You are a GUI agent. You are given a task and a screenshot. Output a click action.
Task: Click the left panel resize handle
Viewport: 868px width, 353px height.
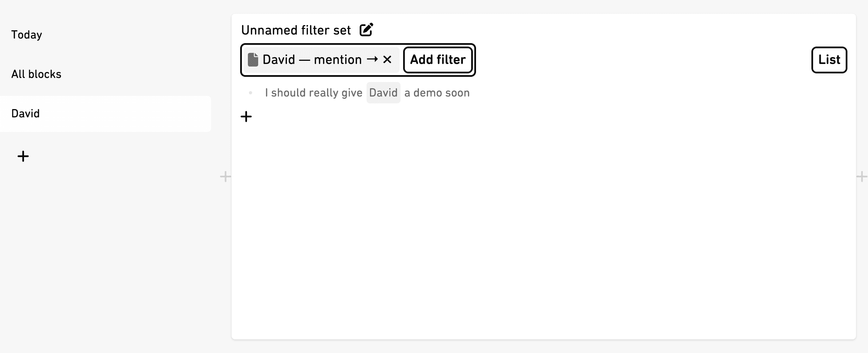point(225,176)
